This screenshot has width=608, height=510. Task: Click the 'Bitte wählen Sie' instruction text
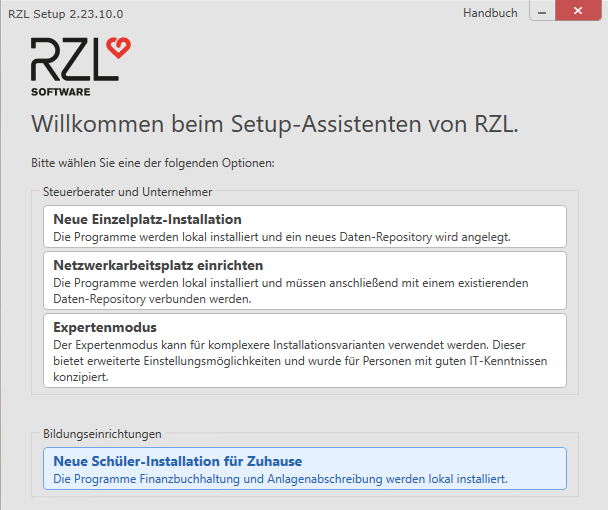point(153,161)
